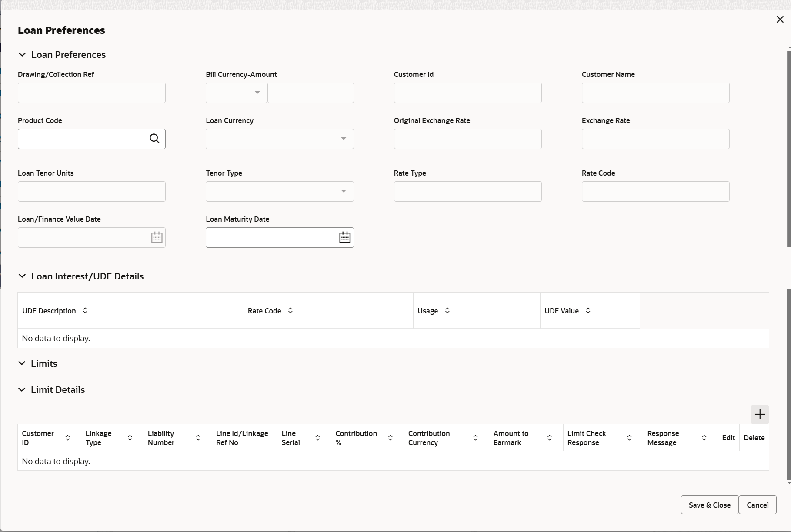Collapse the Limits section
This screenshot has width=791, height=532.
click(22, 363)
